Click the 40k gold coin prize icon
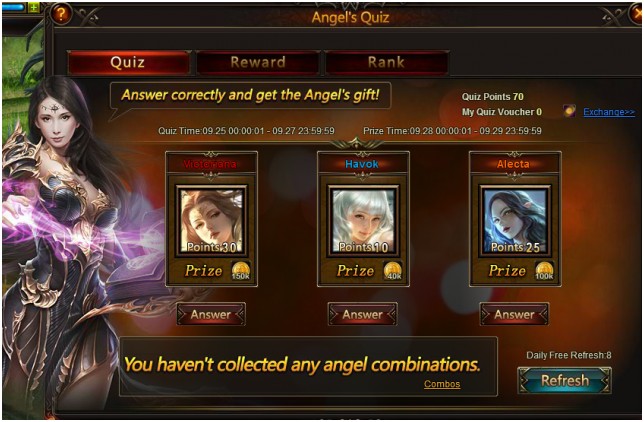 [392, 271]
